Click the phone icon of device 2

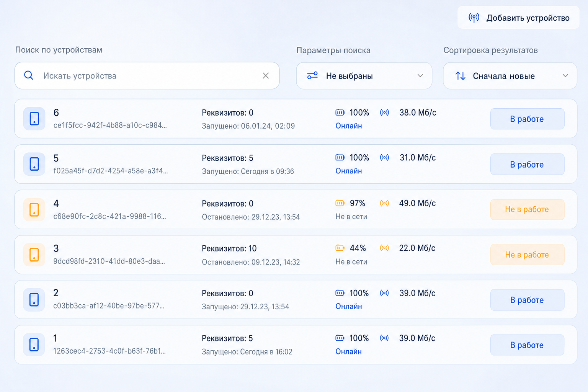pyautogui.click(x=34, y=300)
